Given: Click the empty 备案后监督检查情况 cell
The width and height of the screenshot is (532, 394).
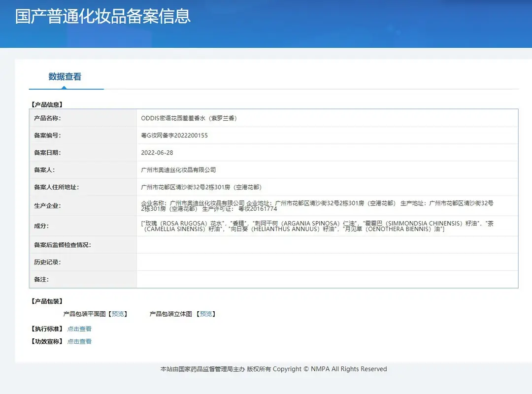Looking at the screenshot, I should point(328,245).
